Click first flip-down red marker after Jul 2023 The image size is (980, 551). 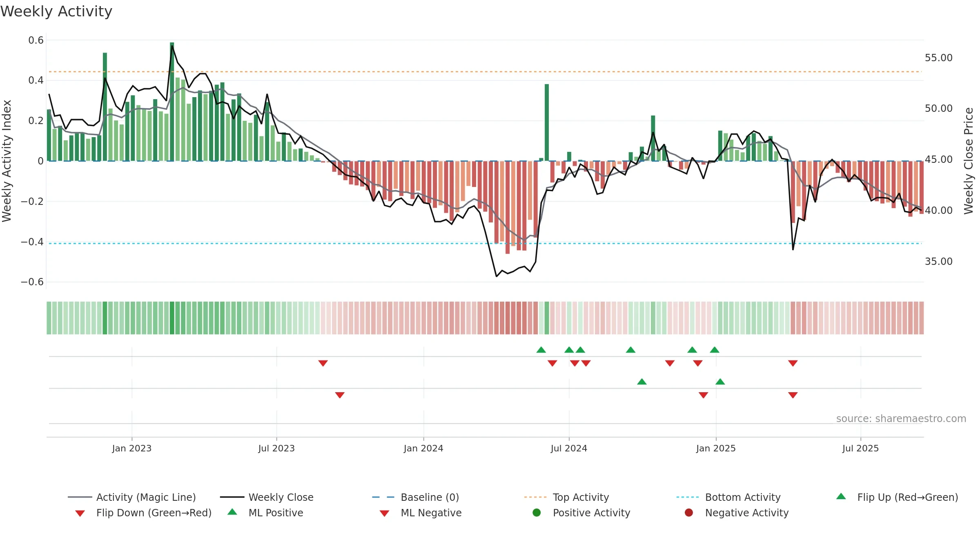point(323,363)
